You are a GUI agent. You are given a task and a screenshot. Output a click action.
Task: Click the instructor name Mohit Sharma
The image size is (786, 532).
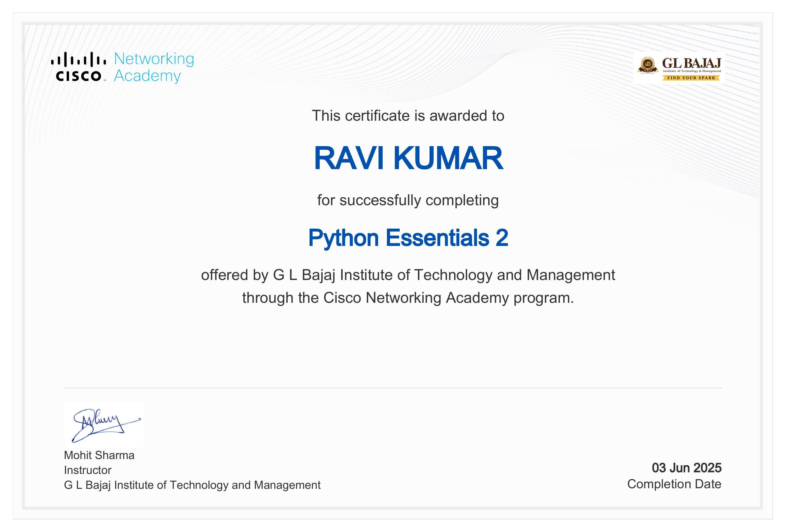[x=99, y=455]
